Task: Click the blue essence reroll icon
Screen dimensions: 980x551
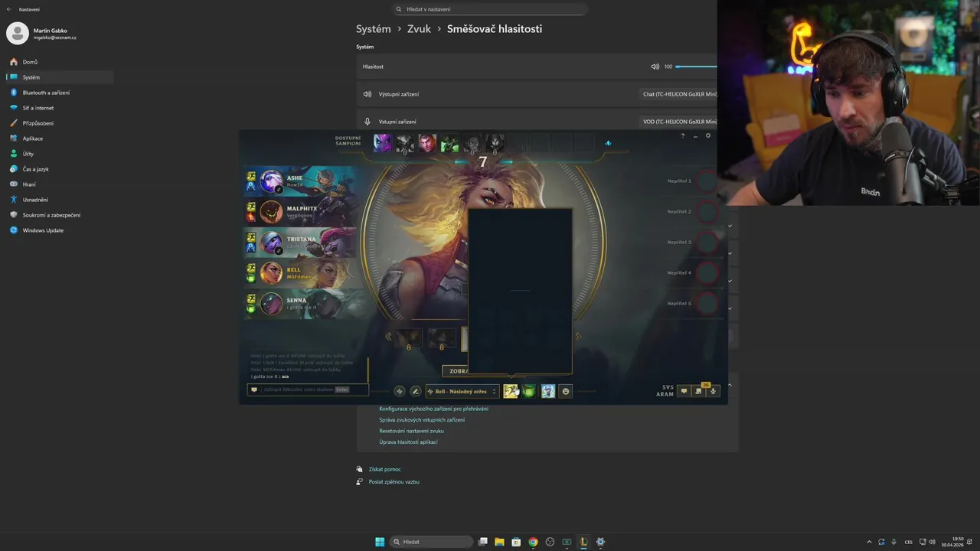Action: click(x=608, y=143)
